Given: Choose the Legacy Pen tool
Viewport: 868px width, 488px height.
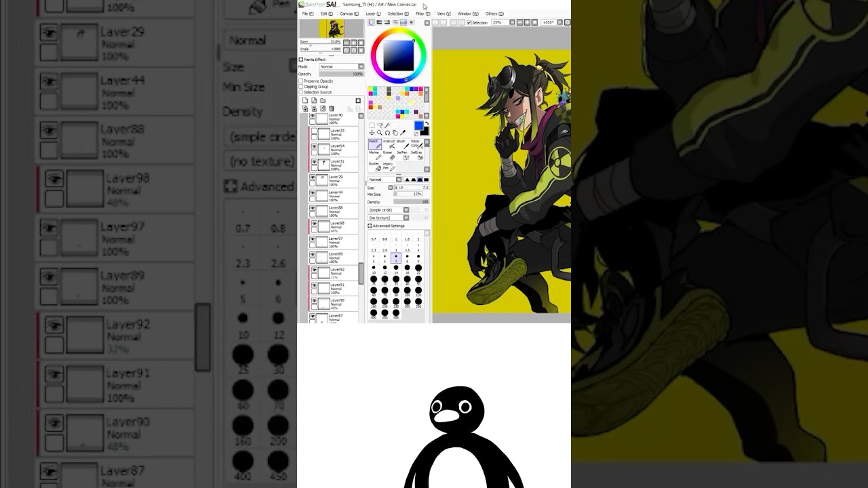Looking at the screenshot, I should pos(389,167).
